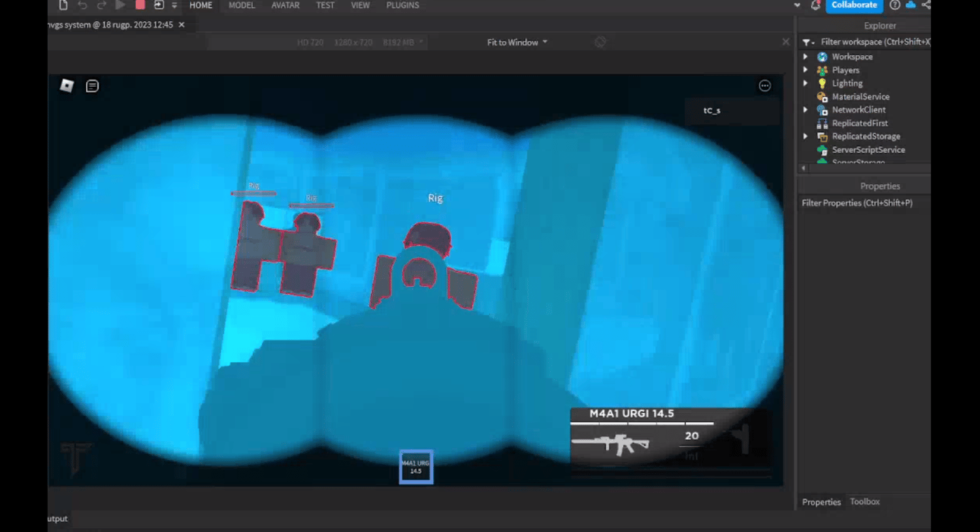Select NetworkClient in the Explorer tree

(858, 110)
